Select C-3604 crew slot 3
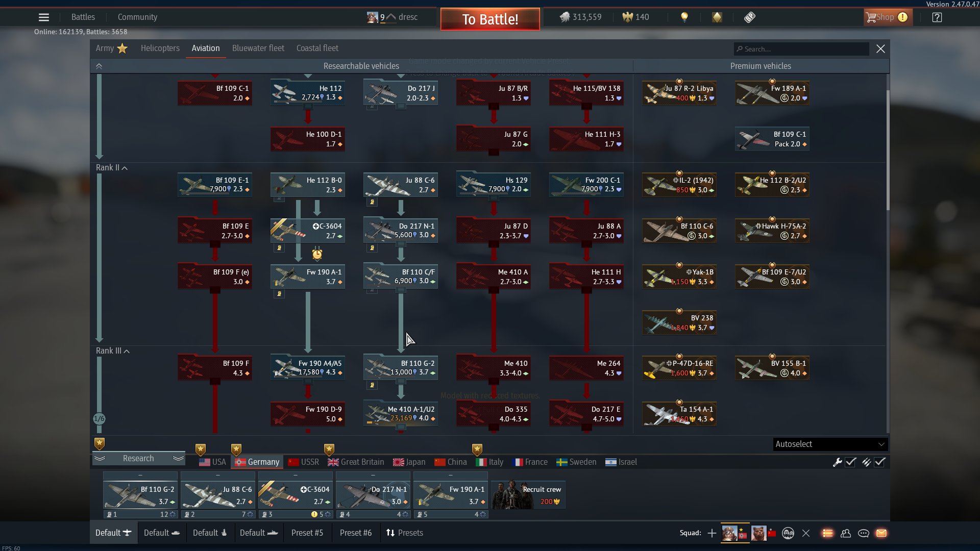Screen dimensions: 980x551 point(296,495)
